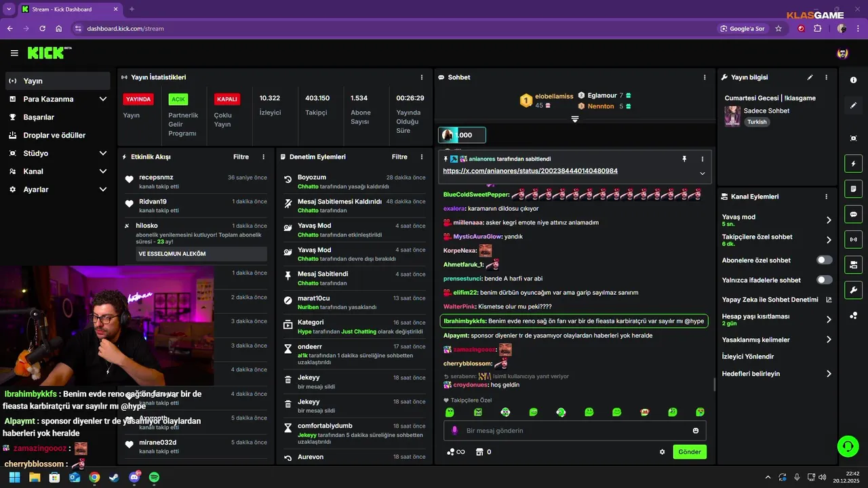Screen dimensions: 868x488
Task: Click the purple microphone icon in chat input
Action: click(454, 430)
